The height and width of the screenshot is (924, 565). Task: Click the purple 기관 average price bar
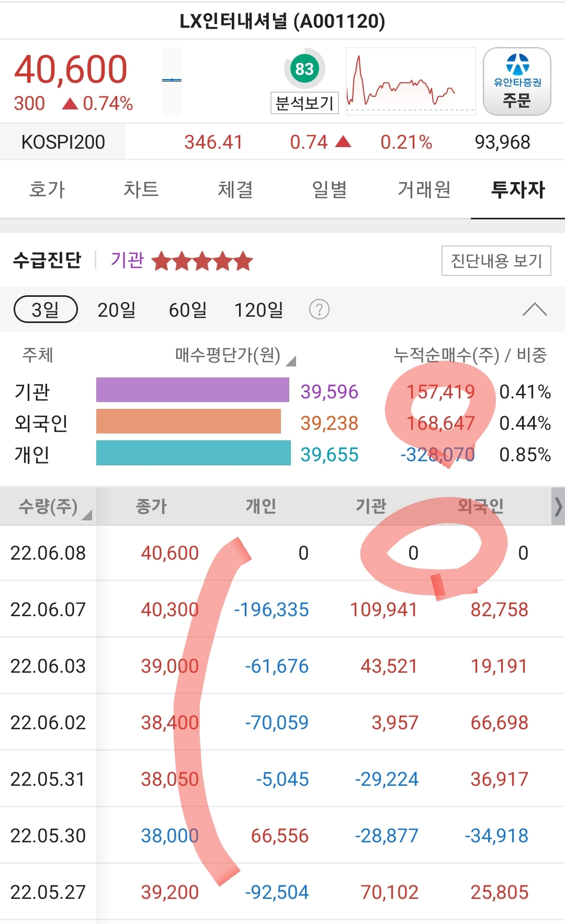[193, 390]
